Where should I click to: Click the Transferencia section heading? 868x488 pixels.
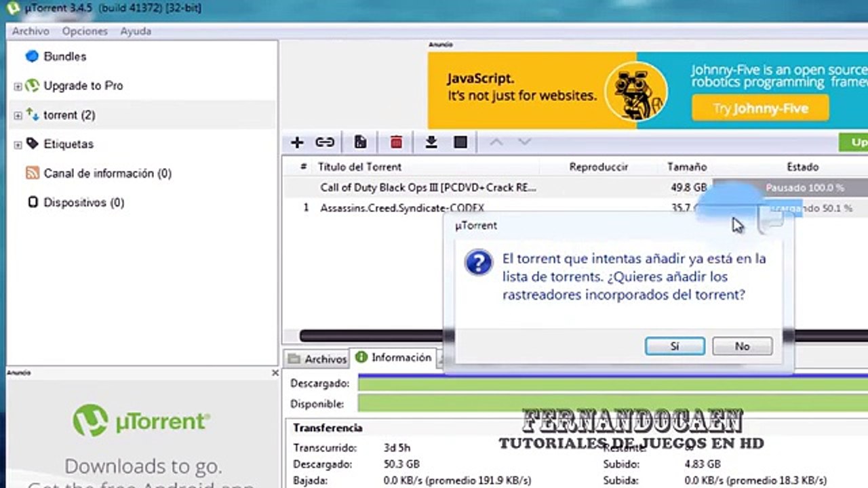tap(328, 428)
